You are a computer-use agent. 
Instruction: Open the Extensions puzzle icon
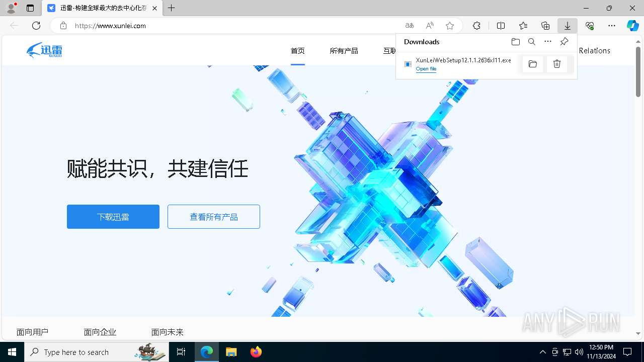click(476, 26)
